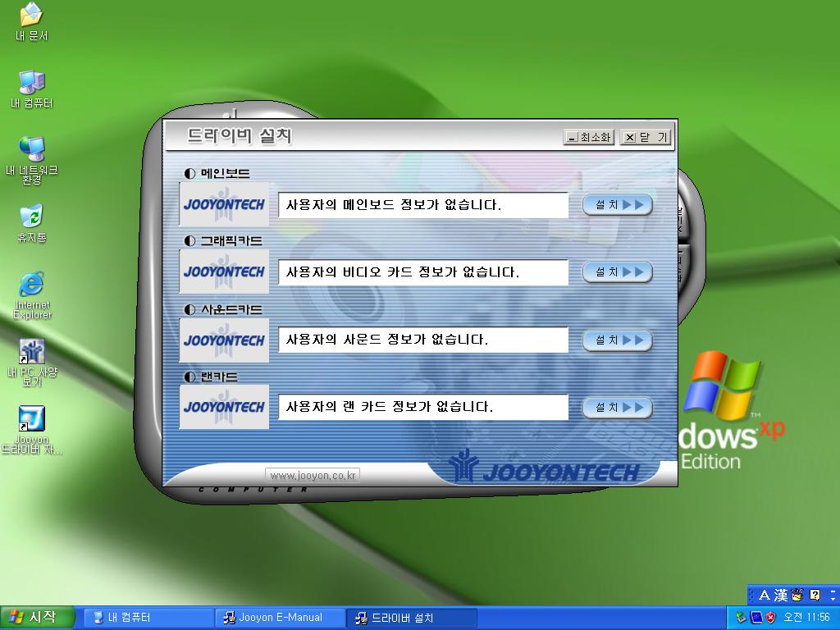Click the system clock 오전 11:56
Screen dimensions: 840x630
click(x=807, y=618)
